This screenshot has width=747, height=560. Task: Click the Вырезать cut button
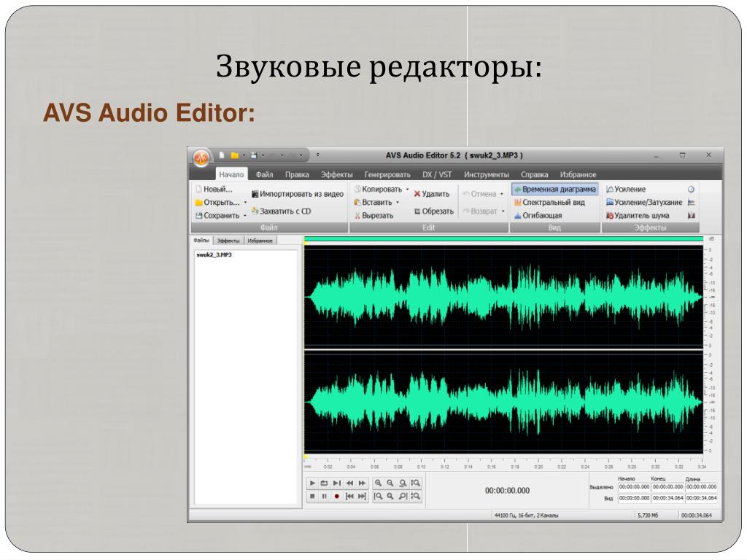373,215
